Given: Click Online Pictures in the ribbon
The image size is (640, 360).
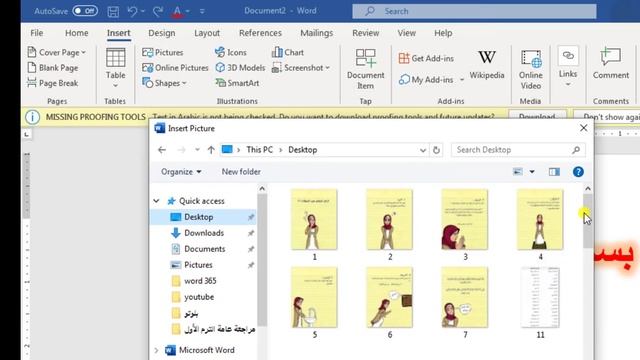Looking at the screenshot, I should point(175,68).
